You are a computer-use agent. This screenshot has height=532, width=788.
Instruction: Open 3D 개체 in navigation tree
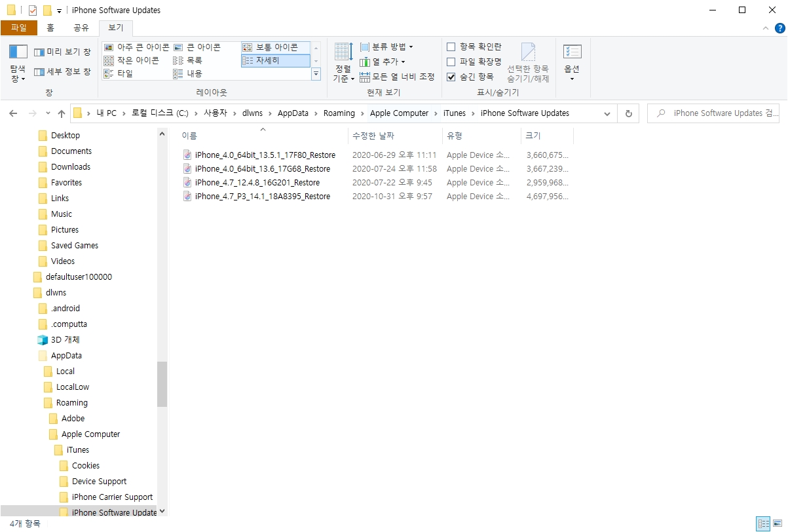pos(66,340)
